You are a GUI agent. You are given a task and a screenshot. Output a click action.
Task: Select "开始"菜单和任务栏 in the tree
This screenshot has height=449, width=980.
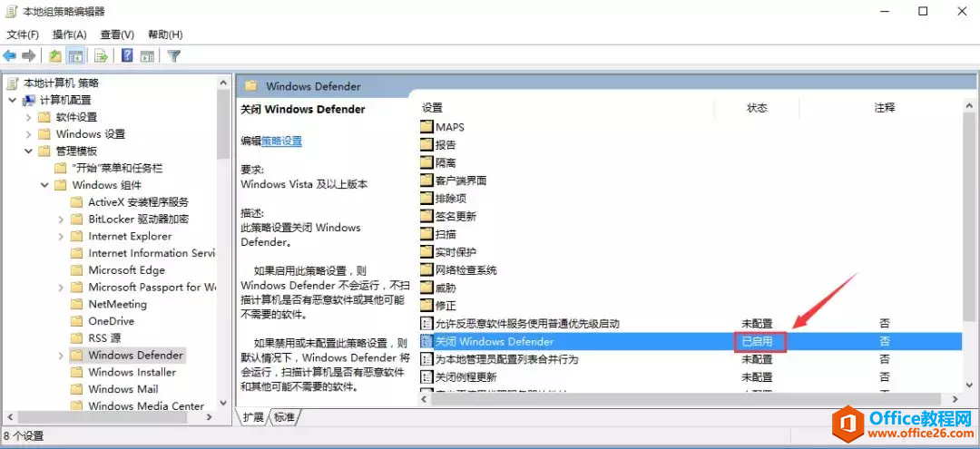[117, 168]
